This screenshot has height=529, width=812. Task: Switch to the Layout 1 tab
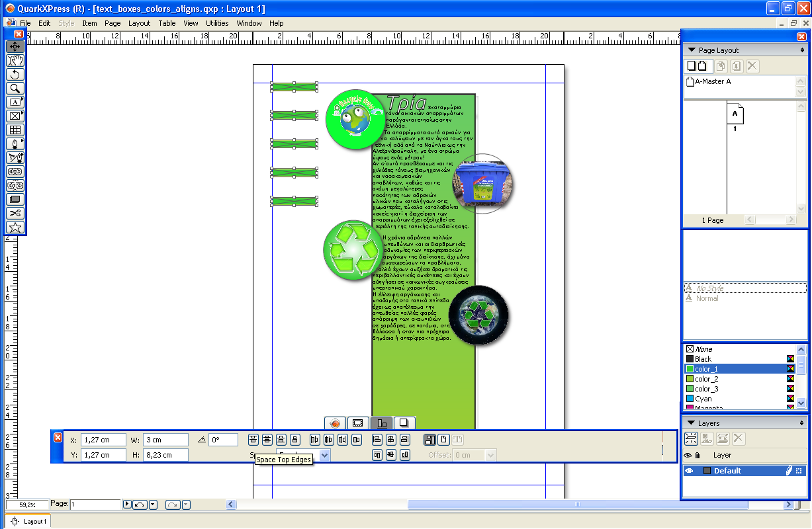click(29, 522)
